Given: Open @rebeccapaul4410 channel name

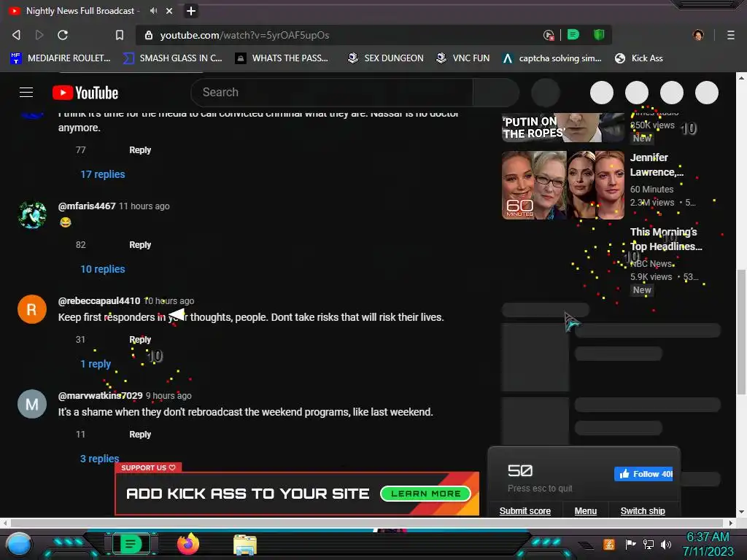Looking at the screenshot, I should (x=99, y=301).
